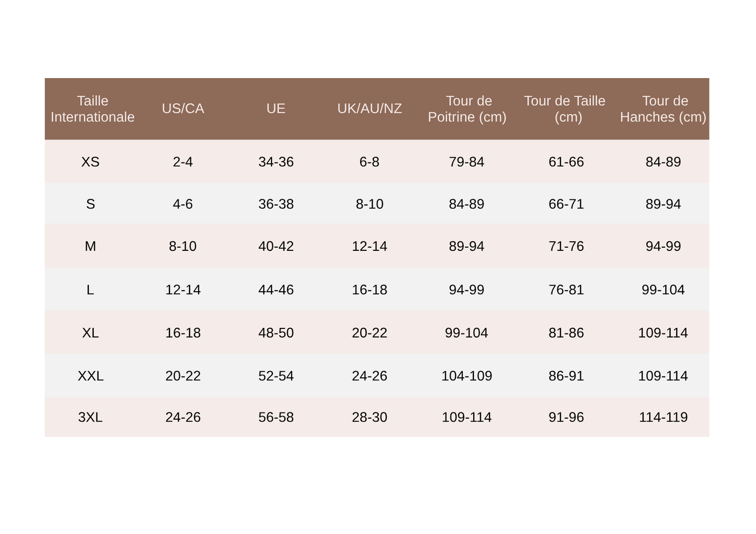Click the 56-58 UE value

[x=276, y=417]
